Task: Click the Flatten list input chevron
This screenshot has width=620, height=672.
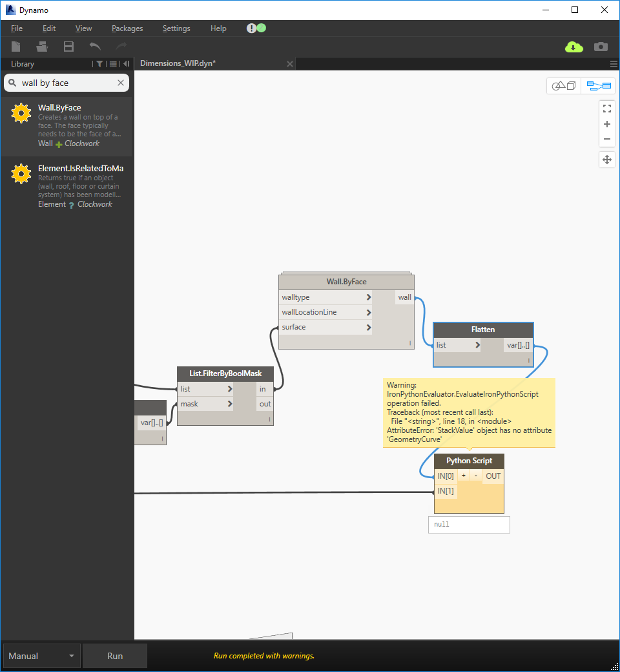Action: [477, 345]
